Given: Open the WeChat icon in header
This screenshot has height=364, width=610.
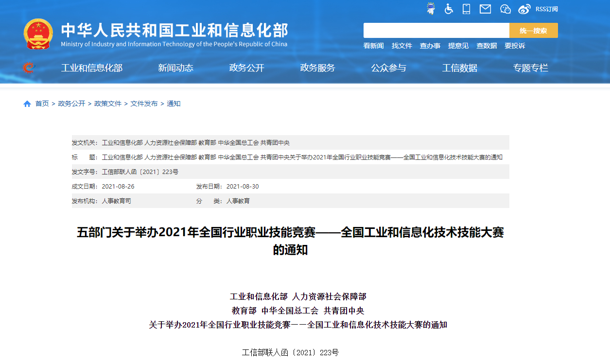Looking at the screenshot, I should point(505,9).
